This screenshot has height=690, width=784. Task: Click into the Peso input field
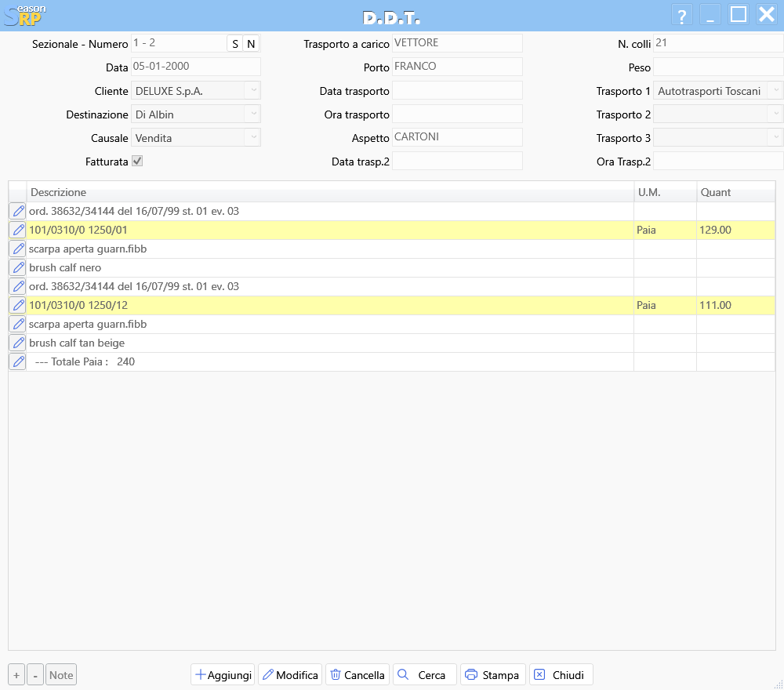pos(717,67)
